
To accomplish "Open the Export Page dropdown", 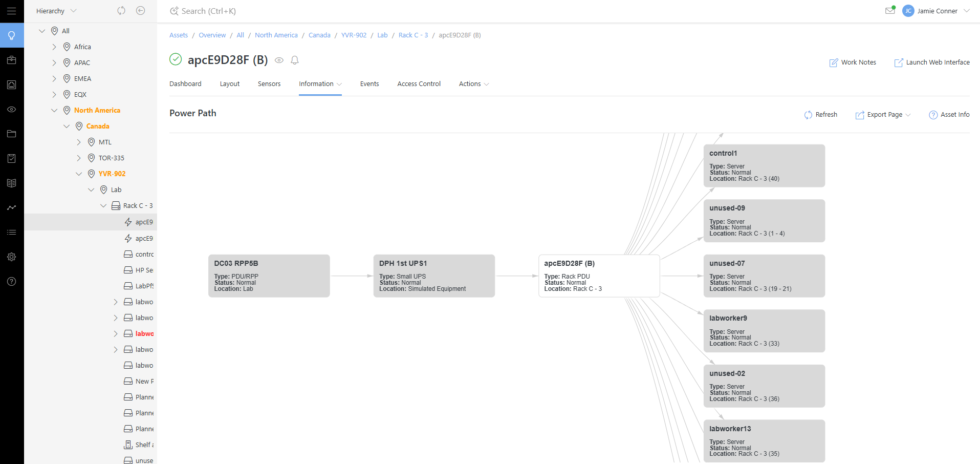I will pos(883,115).
